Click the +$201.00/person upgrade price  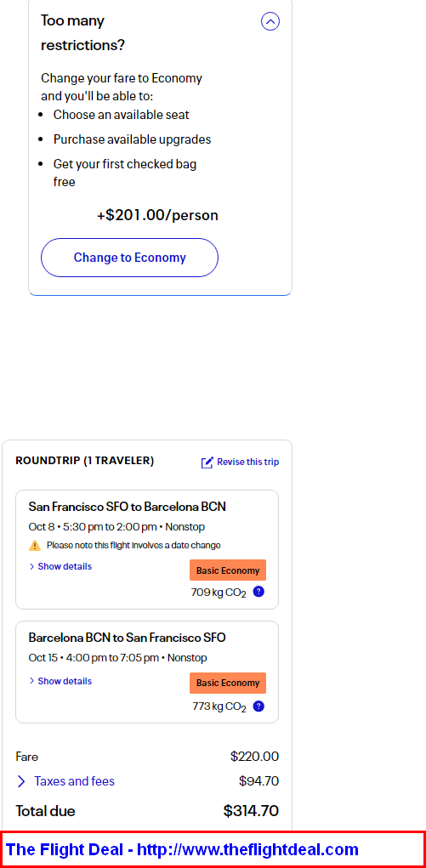point(157,215)
